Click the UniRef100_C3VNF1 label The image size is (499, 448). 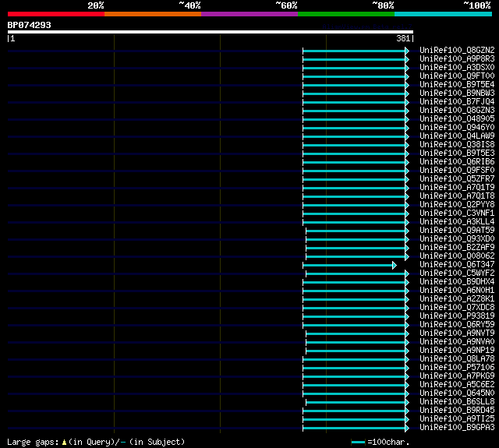(x=457, y=213)
